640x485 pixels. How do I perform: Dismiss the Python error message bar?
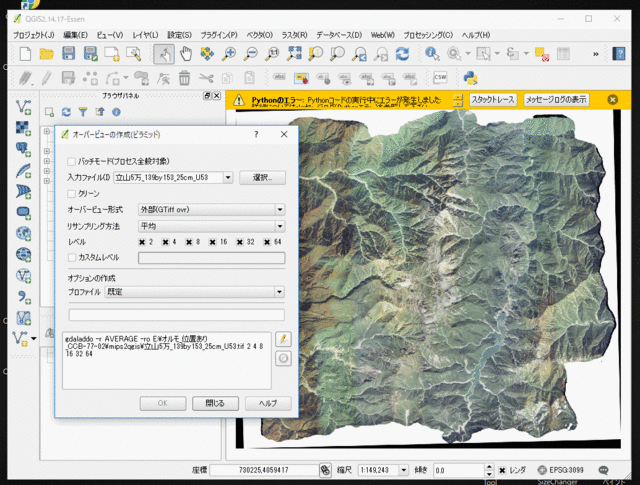pyautogui.click(x=612, y=100)
